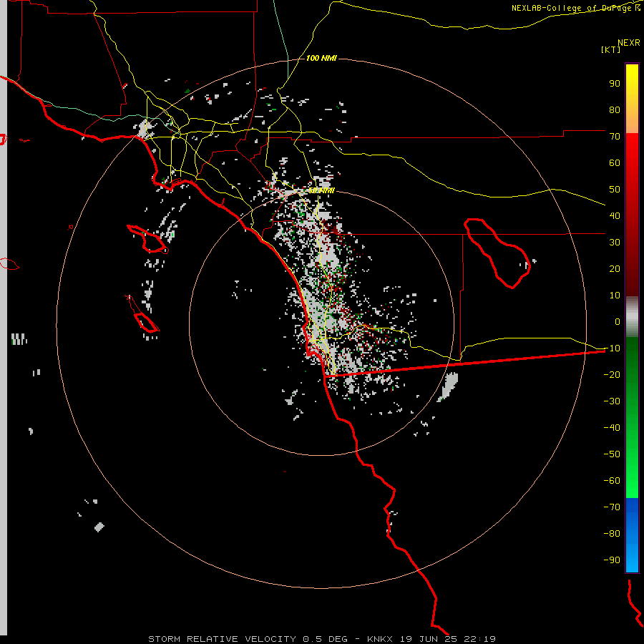Viewport: 644px width, 644px height.
Task: Select the 50 NMI range ring label
Action: (321, 190)
